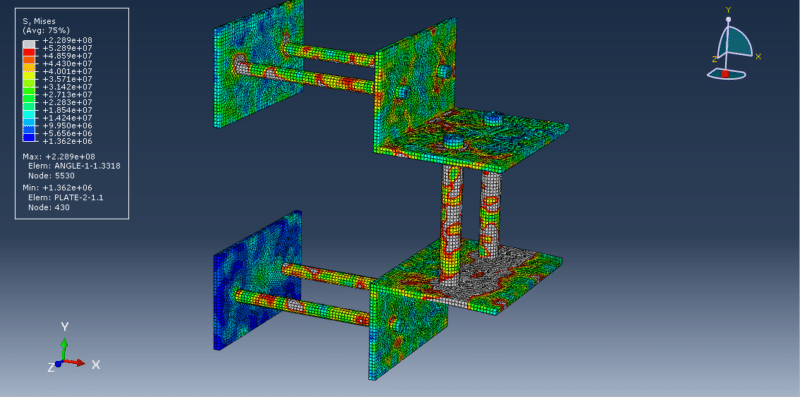Click the X axis label on view compass
800x397 pixels.
758,56
